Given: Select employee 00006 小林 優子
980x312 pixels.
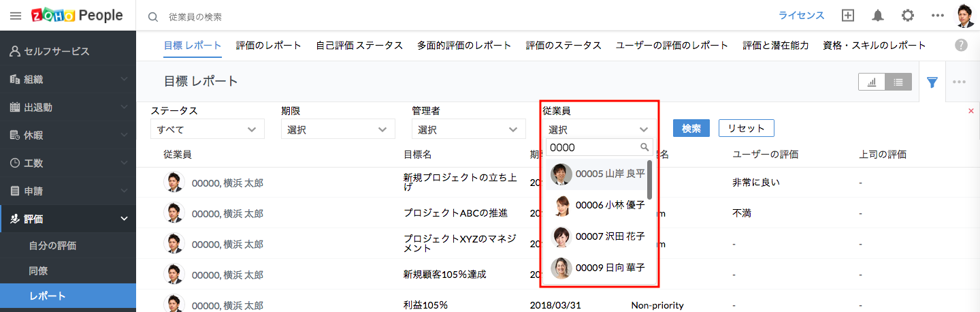Looking at the screenshot, I should click(596, 205).
